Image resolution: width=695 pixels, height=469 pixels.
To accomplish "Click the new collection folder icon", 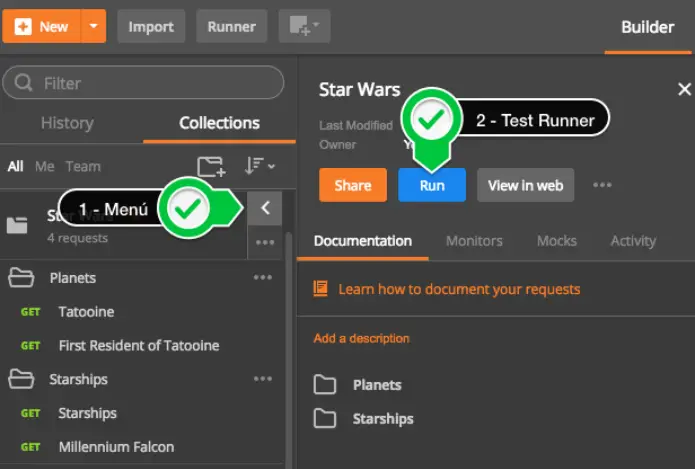I will point(211,167).
